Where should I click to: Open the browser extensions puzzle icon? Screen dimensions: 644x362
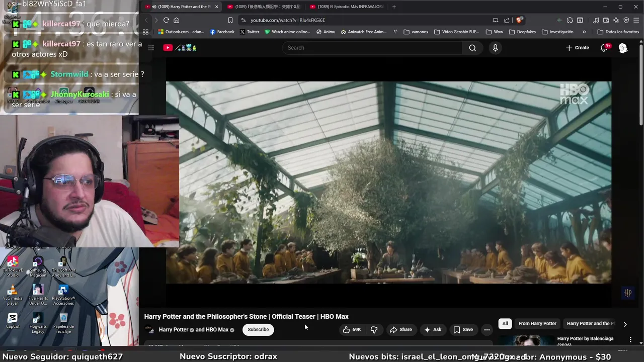click(x=570, y=20)
